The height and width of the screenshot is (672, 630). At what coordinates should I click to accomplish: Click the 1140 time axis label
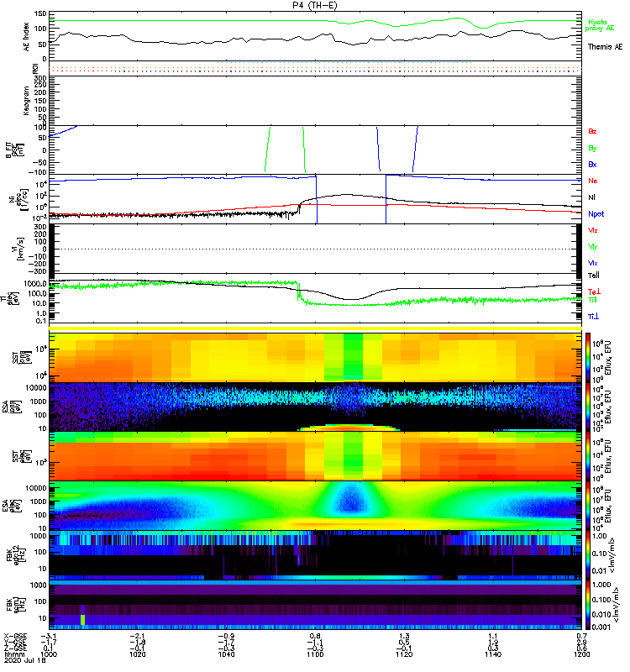[493, 654]
